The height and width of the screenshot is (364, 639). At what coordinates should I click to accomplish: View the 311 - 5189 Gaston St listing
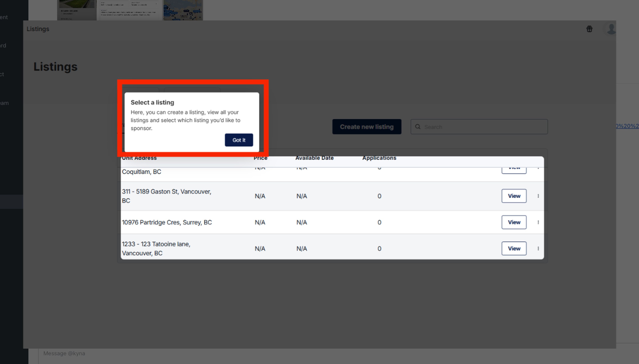(x=514, y=196)
